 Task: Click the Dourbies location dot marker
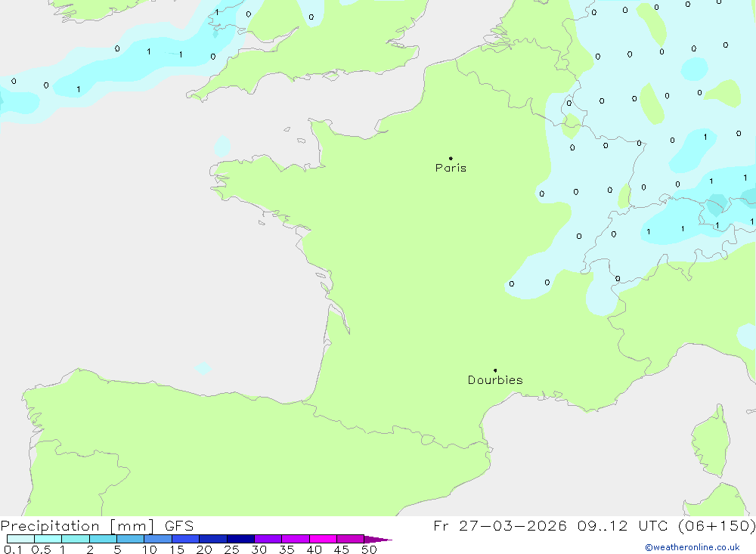pos(495,370)
